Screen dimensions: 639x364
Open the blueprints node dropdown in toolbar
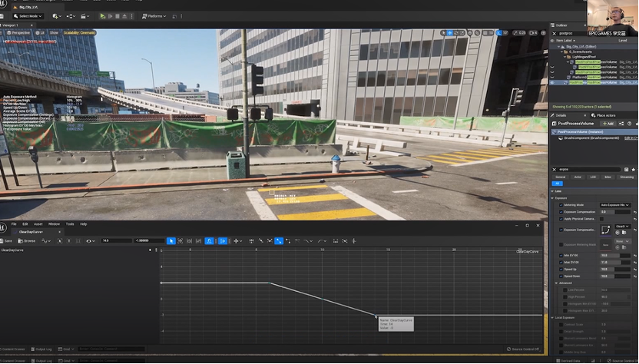[x=71, y=16]
